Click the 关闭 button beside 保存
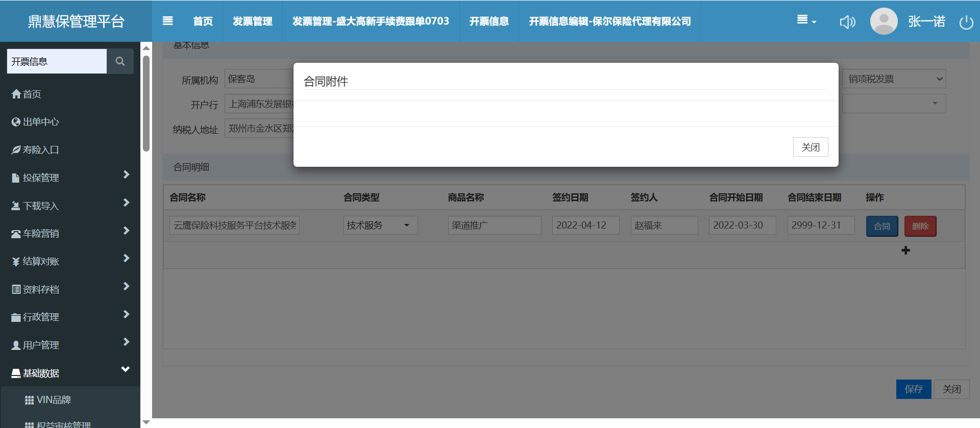 952,389
